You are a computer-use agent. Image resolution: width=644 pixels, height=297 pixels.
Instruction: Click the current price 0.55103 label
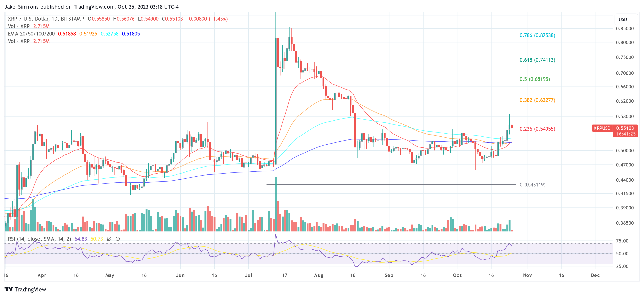click(x=625, y=128)
